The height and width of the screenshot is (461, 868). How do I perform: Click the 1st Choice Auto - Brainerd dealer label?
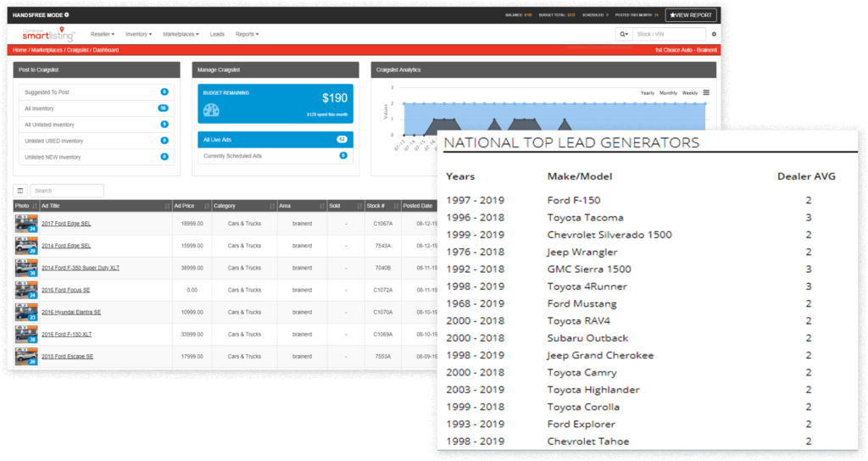pos(685,50)
